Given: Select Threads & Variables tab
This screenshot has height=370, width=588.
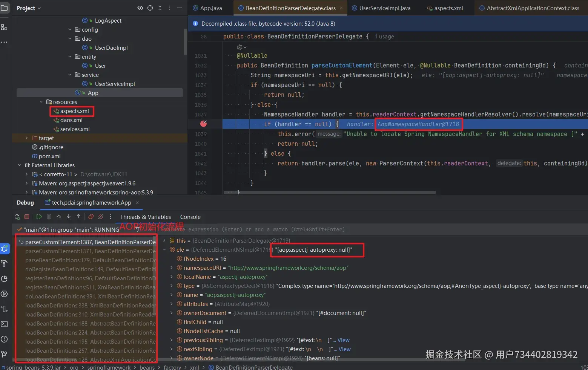Looking at the screenshot, I should tap(146, 217).
